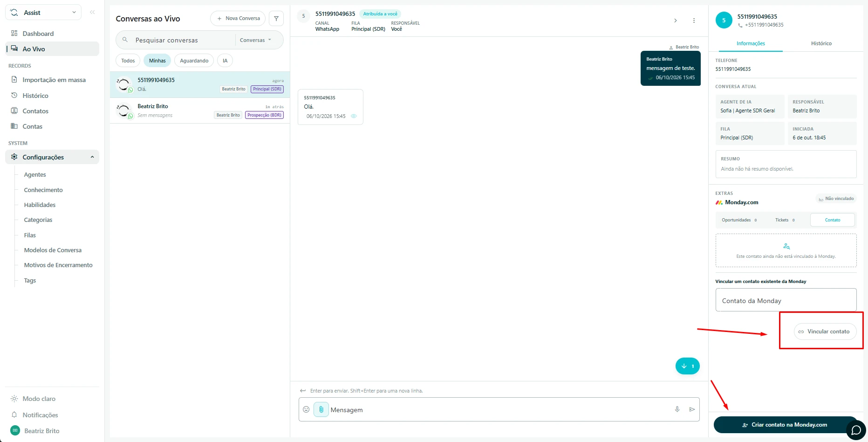Start a Nova Conversa

coord(238,19)
